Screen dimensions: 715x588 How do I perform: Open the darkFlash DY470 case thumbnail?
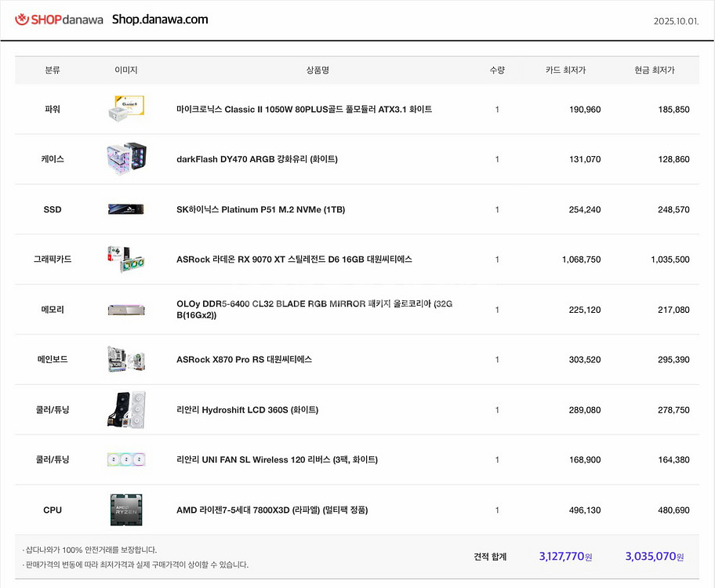[126, 159]
